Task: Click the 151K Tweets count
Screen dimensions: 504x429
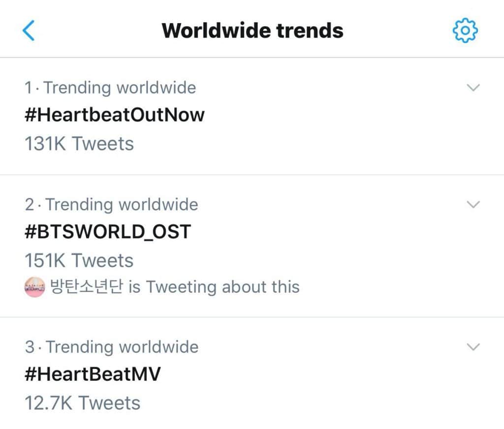Action: point(79,260)
